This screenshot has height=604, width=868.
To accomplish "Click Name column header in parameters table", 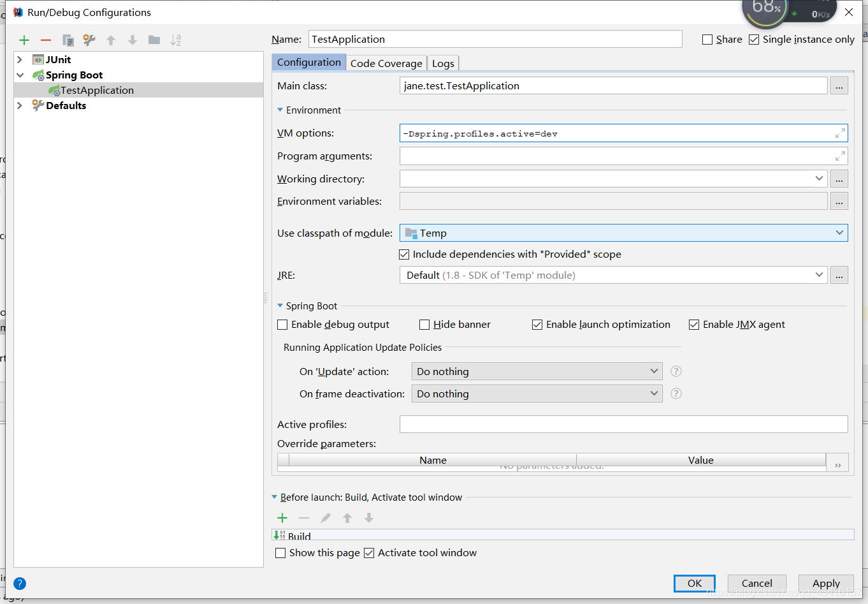I will pyautogui.click(x=433, y=460).
